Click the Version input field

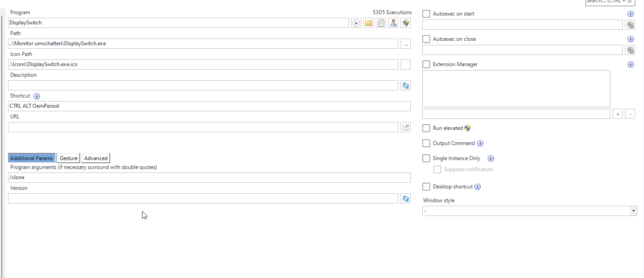coord(203,199)
